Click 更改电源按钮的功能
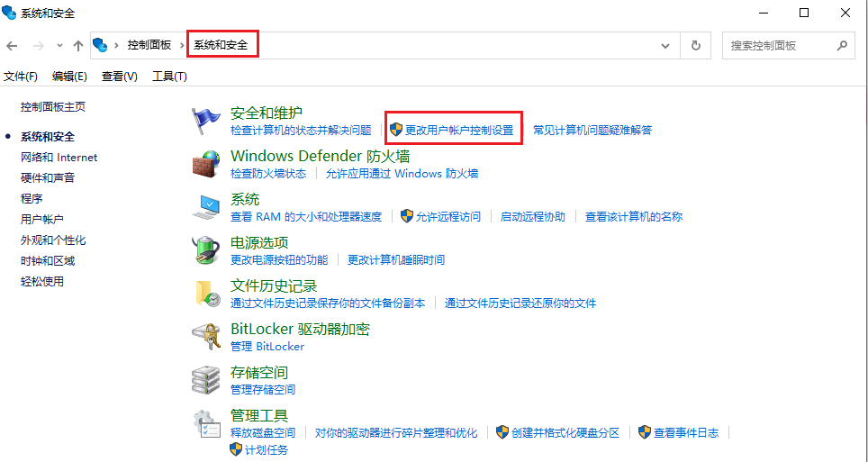This screenshot has width=868, height=462. (279, 259)
